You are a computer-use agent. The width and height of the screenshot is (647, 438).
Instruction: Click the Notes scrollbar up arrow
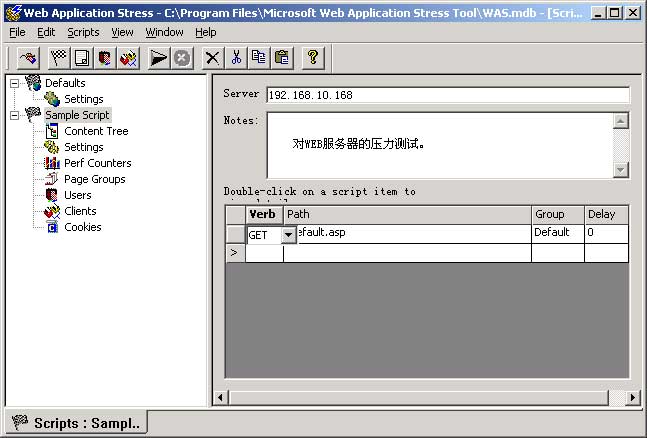tap(621, 121)
